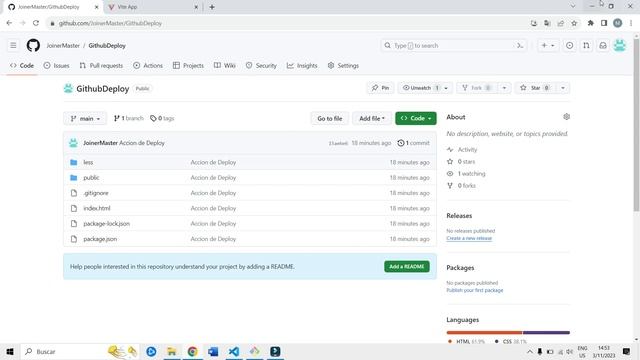Go back with the browser back arrow
Viewport: 640px width, 360px height.
9,23
